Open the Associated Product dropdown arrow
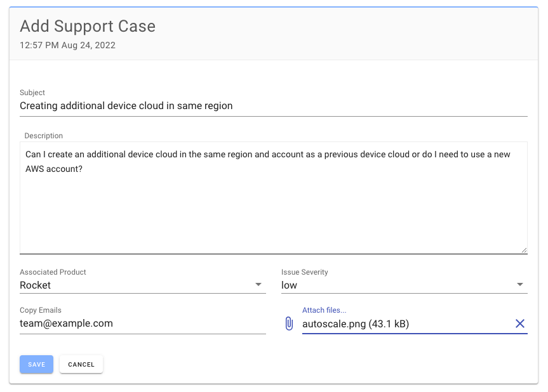 [x=259, y=285]
